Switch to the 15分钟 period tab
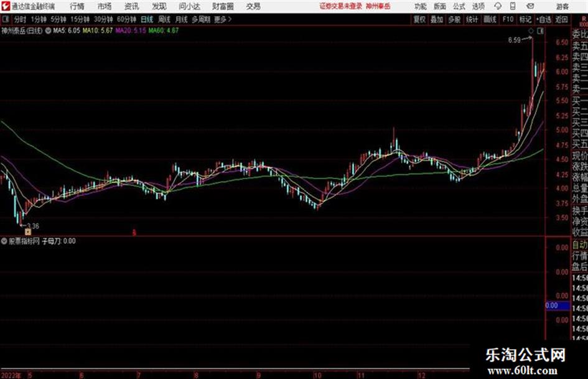This screenshot has width=588, height=379. (80, 19)
